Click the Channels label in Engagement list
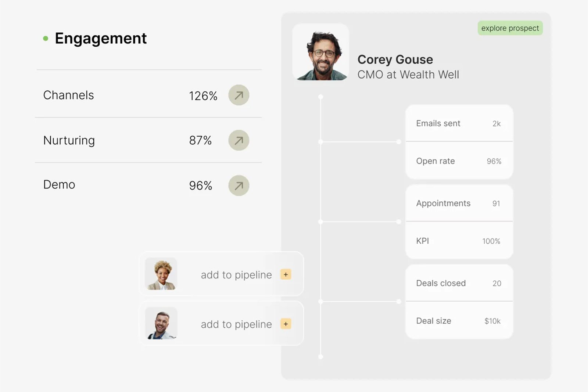 coord(69,95)
